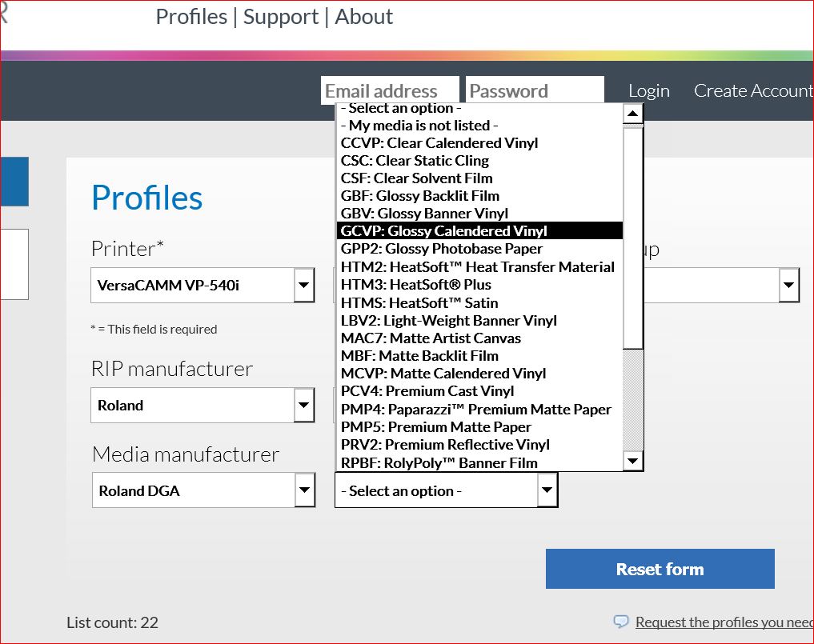
Task: Click the Create Account link
Action: point(753,91)
